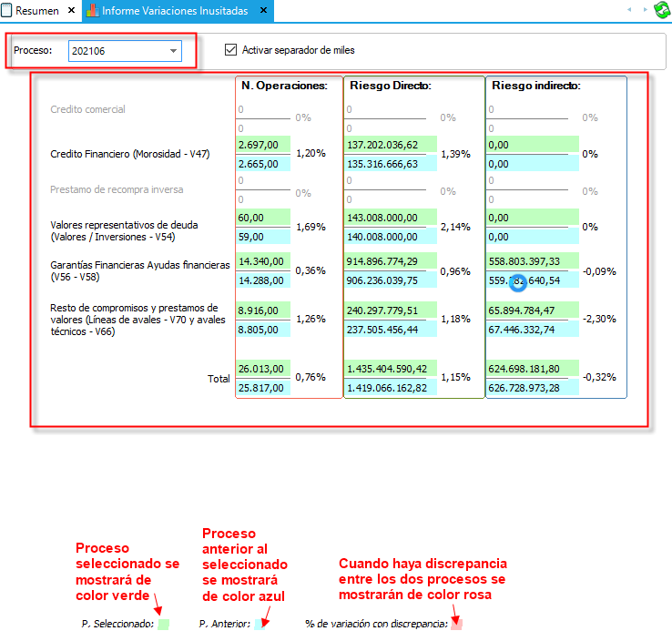
Task: Click the green refresh icon top right
Action: 662,10
